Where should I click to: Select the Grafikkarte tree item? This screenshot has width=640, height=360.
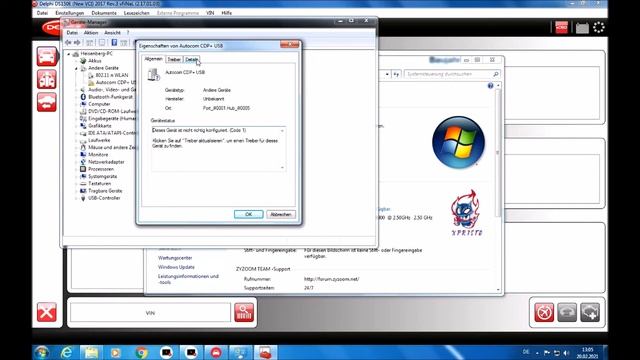click(100, 126)
